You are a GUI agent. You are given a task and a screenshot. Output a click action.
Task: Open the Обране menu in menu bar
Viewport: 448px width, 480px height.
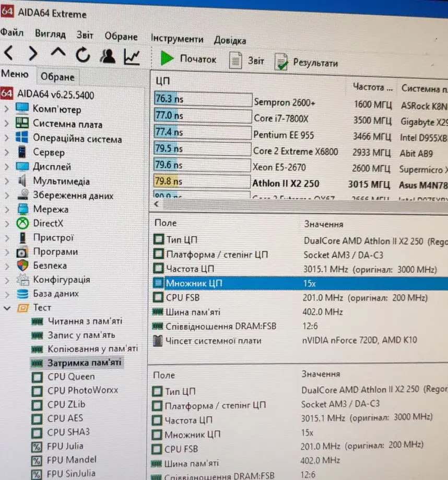click(121, 37)
